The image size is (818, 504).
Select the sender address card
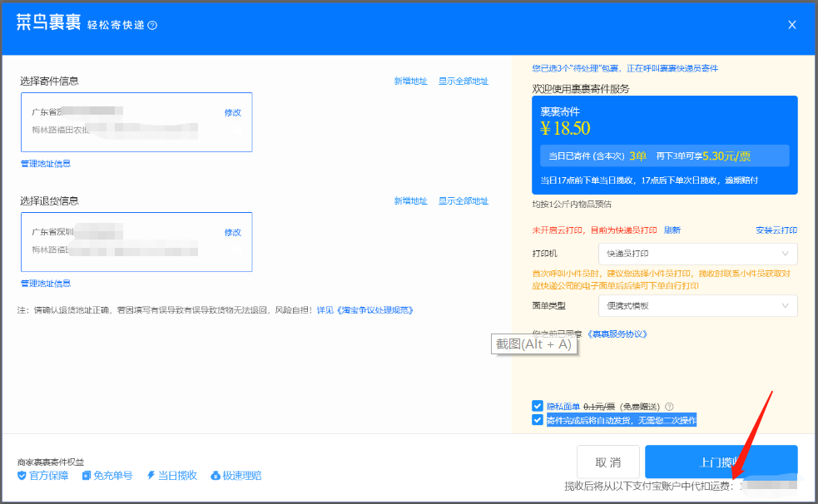coord(136,122)
